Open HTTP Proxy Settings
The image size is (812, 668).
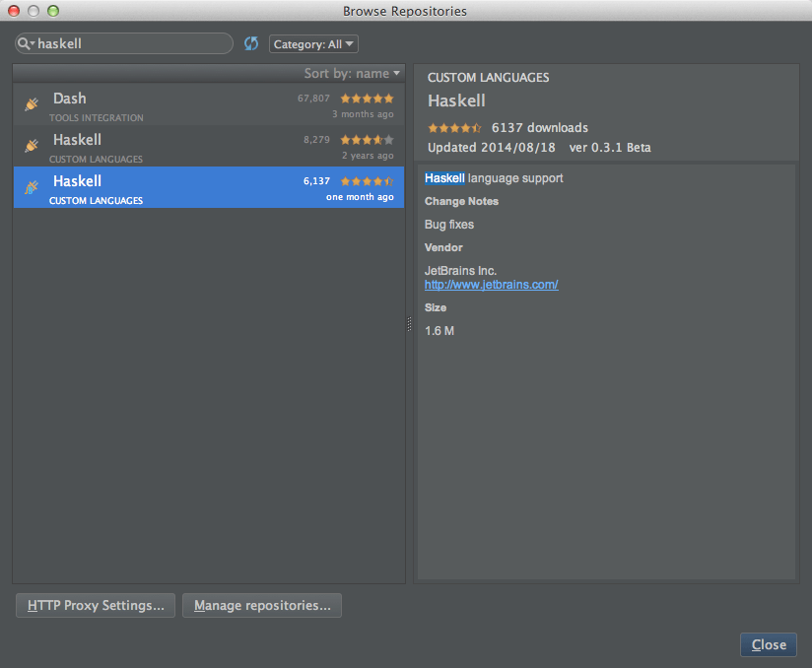coord(96,605)
